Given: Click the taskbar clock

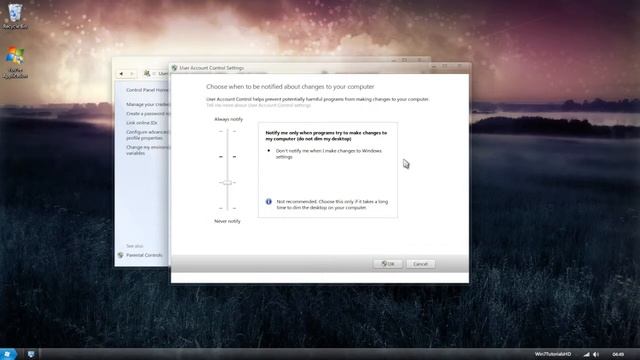Looking at the screenshot, I should tap(618, 354).
